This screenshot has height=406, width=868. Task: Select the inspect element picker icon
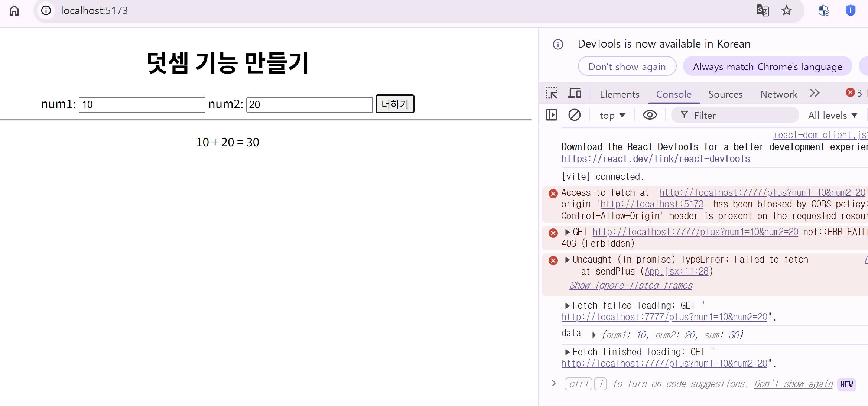(552, 93)
